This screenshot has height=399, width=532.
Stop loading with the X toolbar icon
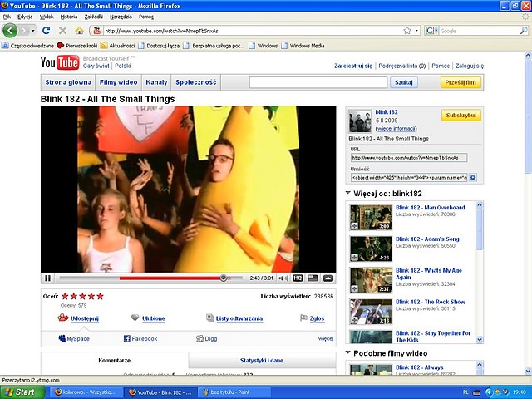(x=62, y=31)
